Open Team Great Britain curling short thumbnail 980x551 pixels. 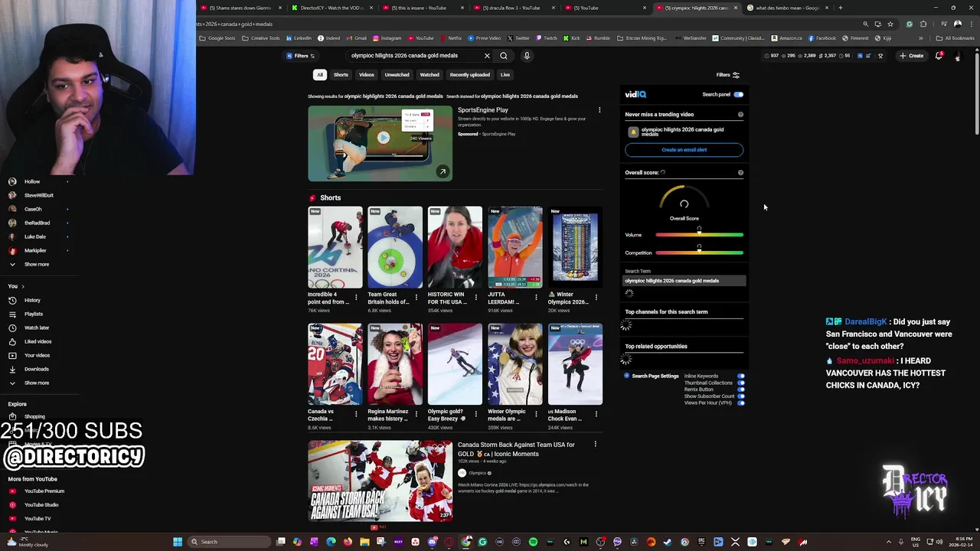(x=395, y=247)
